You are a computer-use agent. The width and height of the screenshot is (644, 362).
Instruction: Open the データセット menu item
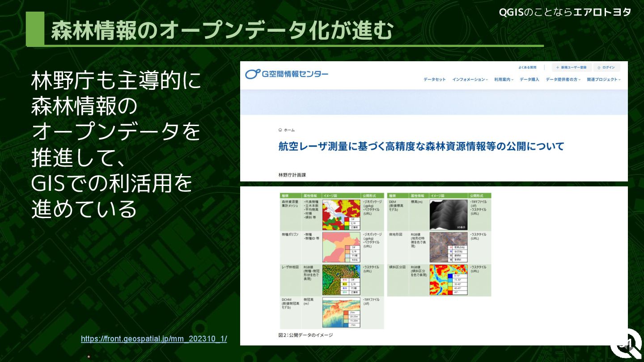(435, 80)
